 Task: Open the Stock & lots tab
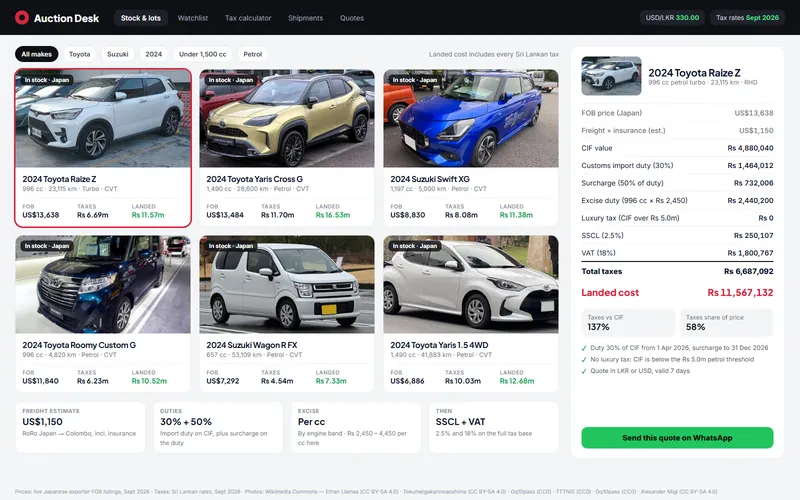(141, 18)
